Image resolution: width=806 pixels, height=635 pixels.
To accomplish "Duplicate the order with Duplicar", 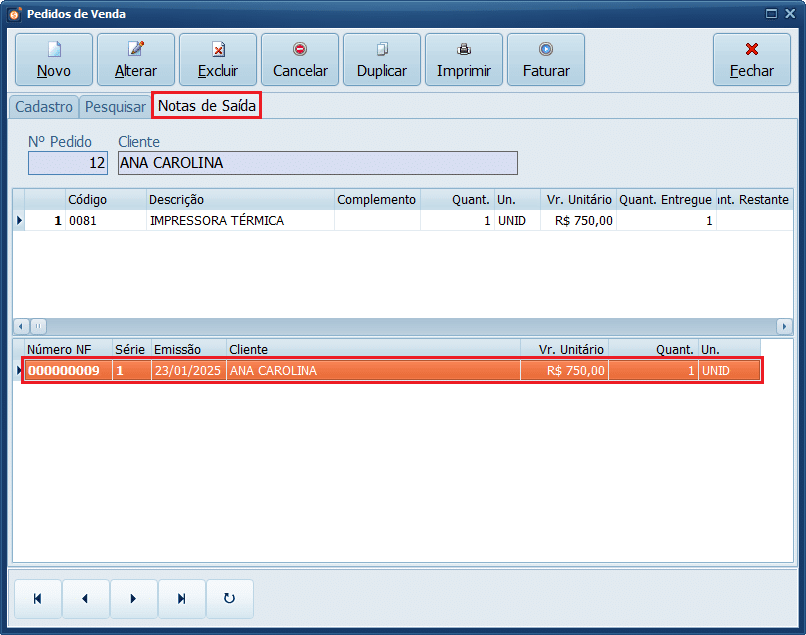I will click(x=382, y=60).
